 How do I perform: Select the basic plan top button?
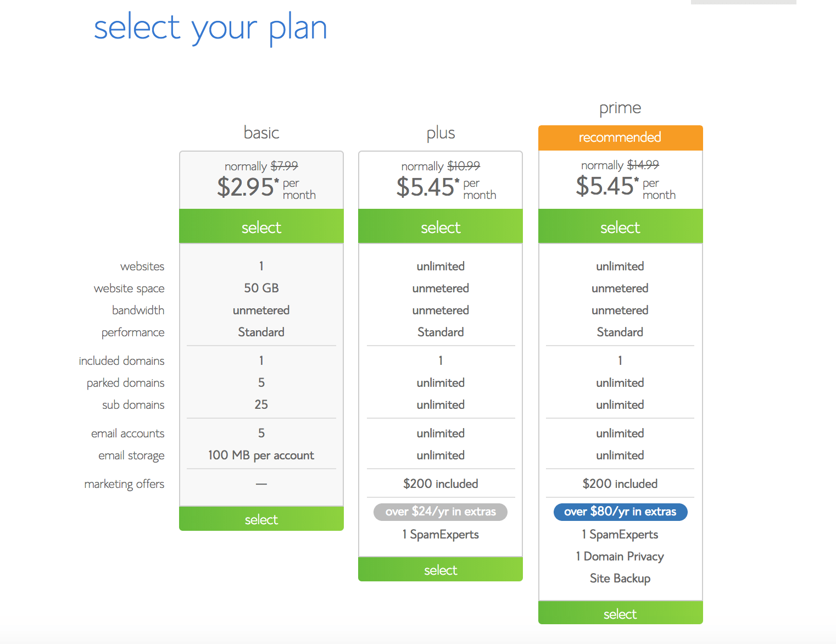pos(261,226)
